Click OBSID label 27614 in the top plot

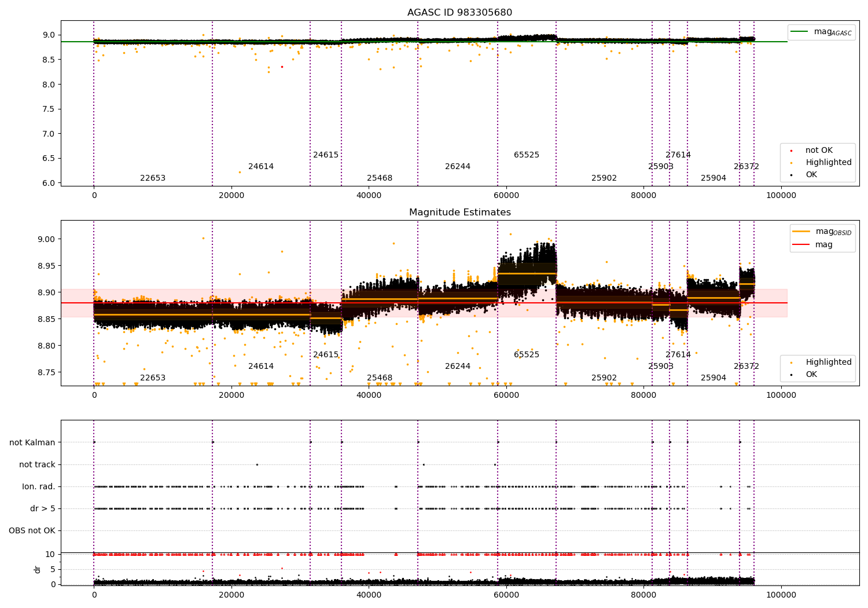click(x=678, y=155)
